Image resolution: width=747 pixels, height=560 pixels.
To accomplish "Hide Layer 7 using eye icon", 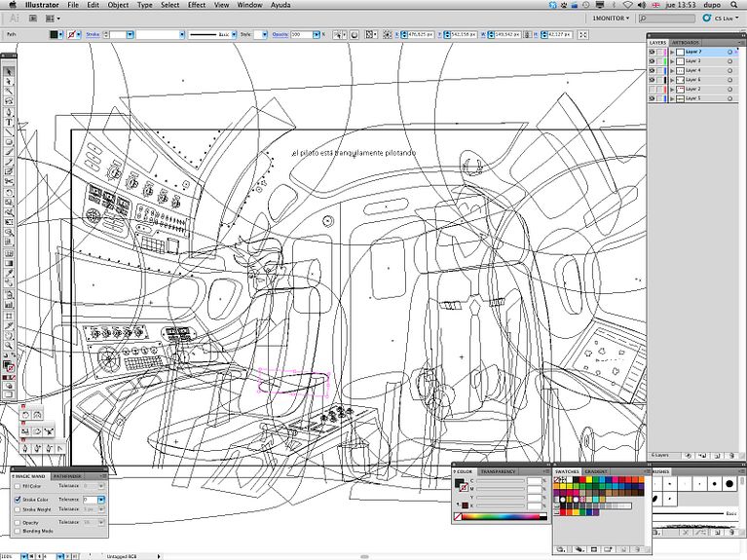I will click(x=653, y=53).
